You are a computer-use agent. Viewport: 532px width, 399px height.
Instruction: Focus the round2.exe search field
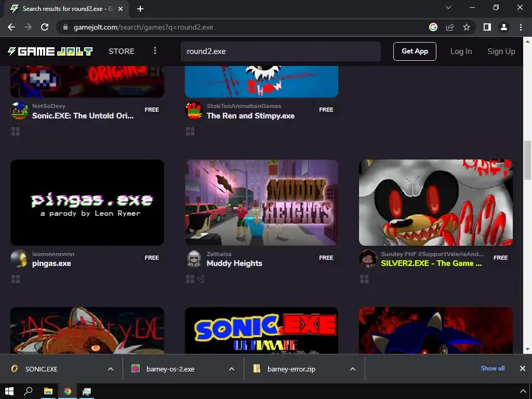point(281,51)
